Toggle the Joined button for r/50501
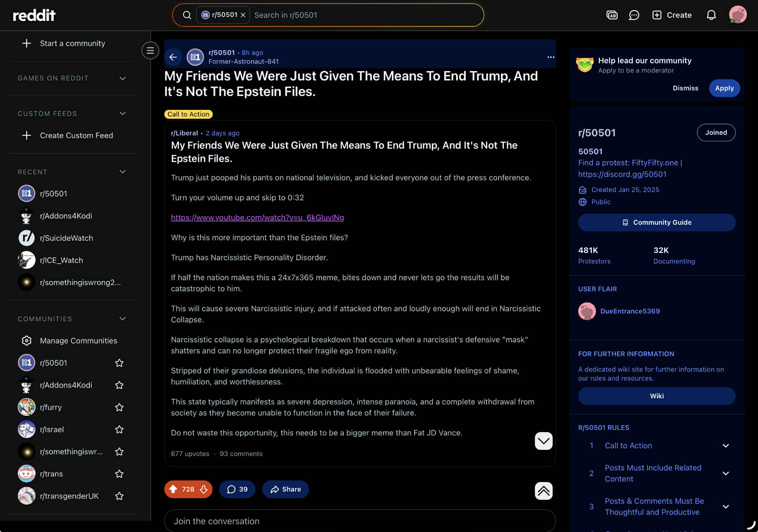 716,133
